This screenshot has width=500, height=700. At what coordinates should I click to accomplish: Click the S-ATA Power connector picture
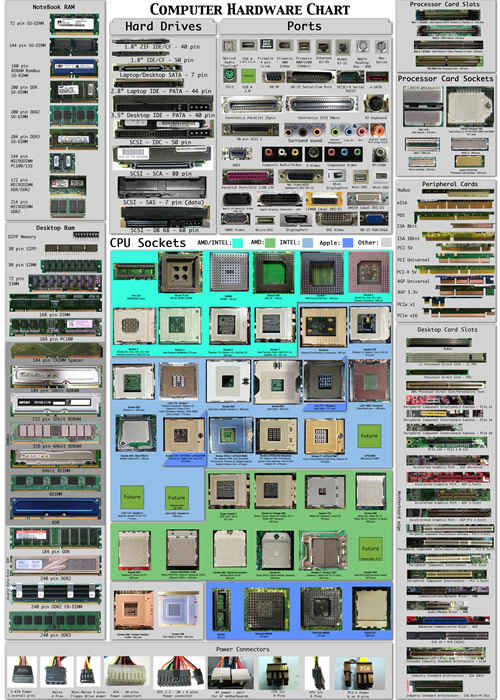tap(22, 672)
